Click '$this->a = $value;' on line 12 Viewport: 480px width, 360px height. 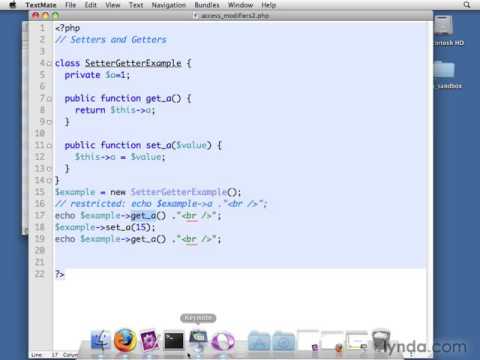tap(120, 157)
